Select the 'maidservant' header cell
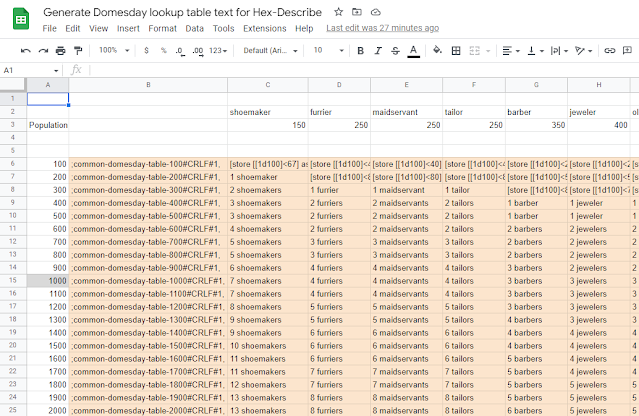This screenshot has height=416, width=639. [x=406, y=112]
